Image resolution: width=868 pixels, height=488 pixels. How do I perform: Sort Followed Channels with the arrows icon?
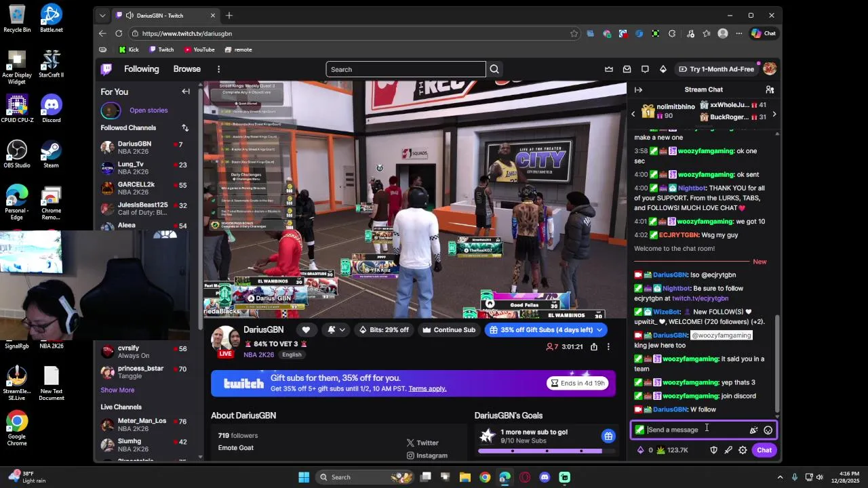(184, 127)
